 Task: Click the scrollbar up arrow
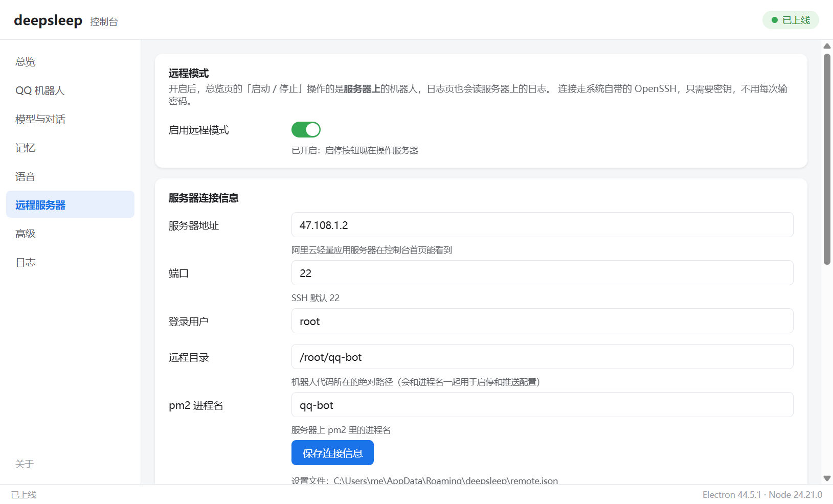pyautogui.click(x=827, y=46)
